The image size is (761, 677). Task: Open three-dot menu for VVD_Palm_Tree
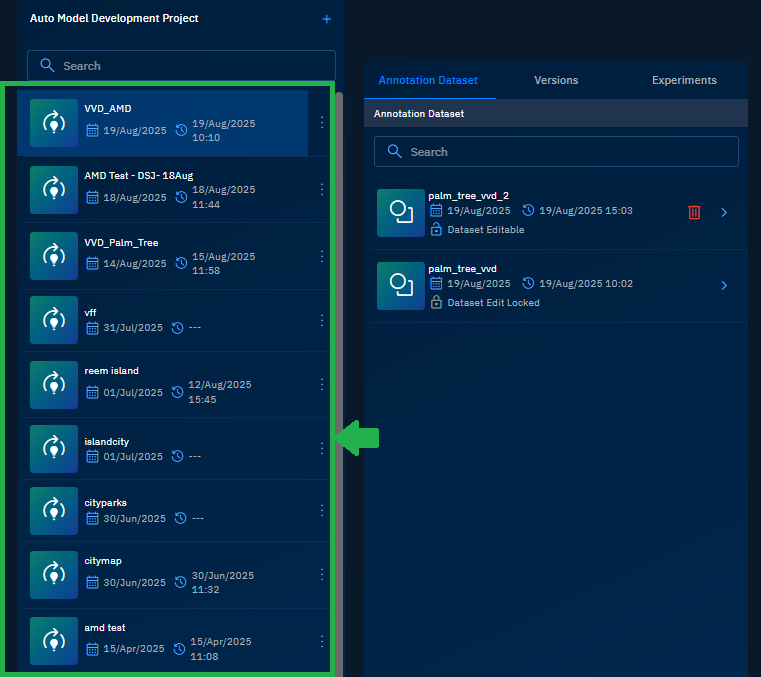coord(321,256)
